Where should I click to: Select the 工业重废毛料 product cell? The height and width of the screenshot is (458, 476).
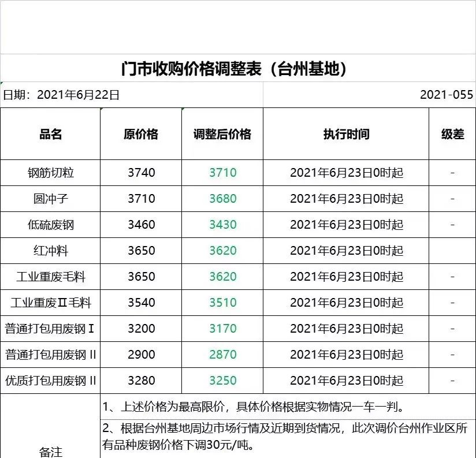point(50,277)
